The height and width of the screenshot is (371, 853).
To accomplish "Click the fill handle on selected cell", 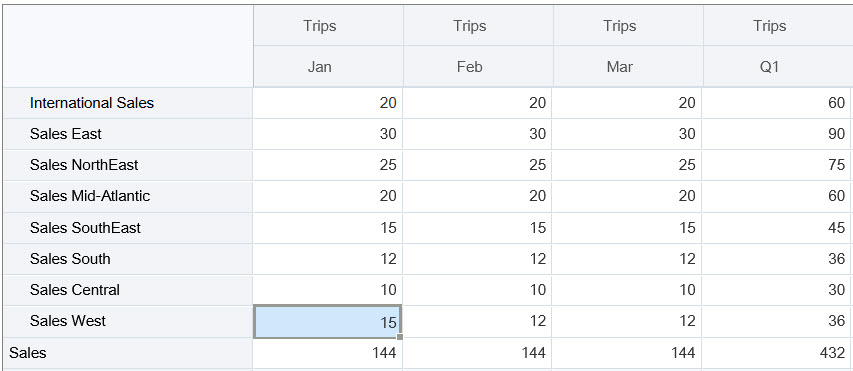I will click(400, 337).
